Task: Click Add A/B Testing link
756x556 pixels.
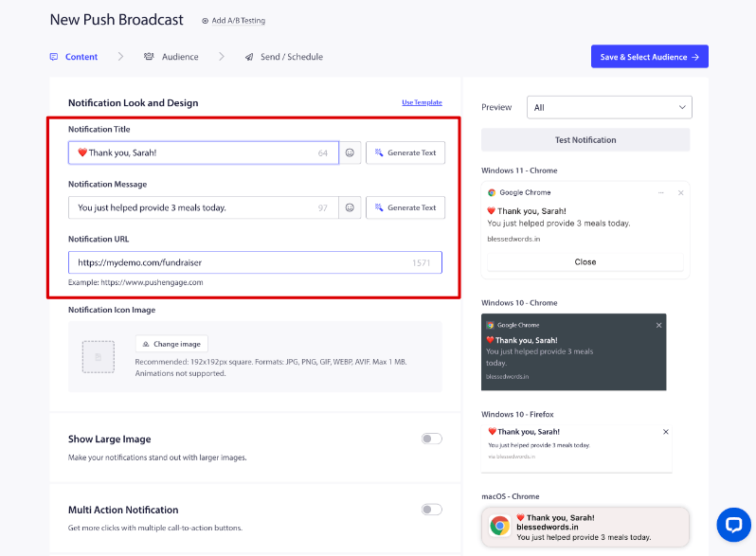Action: [x=239, y=21]
